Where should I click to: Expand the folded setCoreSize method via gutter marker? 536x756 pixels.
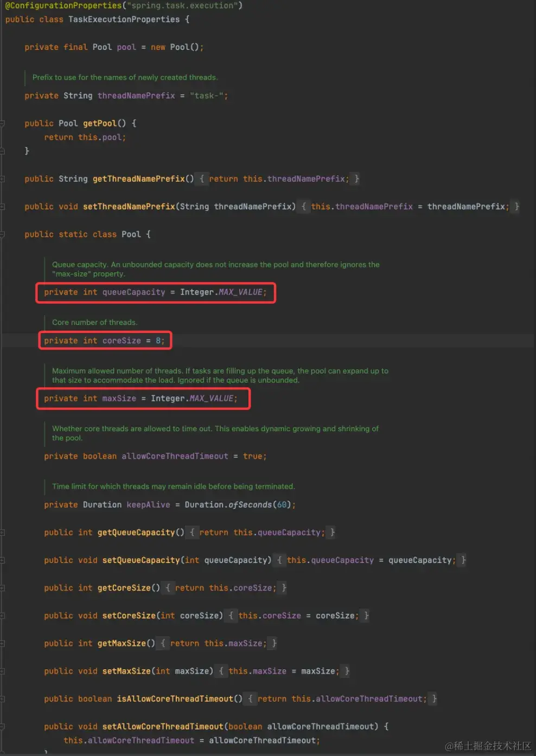click(2, 616)
